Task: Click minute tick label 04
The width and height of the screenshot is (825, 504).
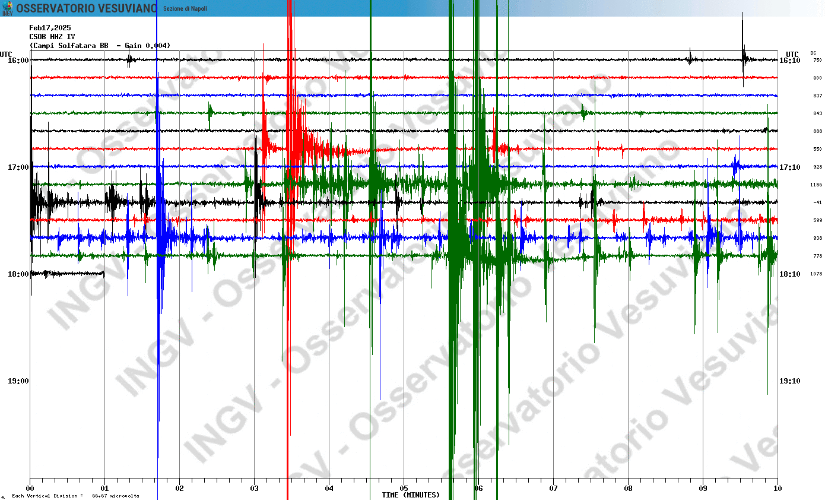Action: pos(329,489)
